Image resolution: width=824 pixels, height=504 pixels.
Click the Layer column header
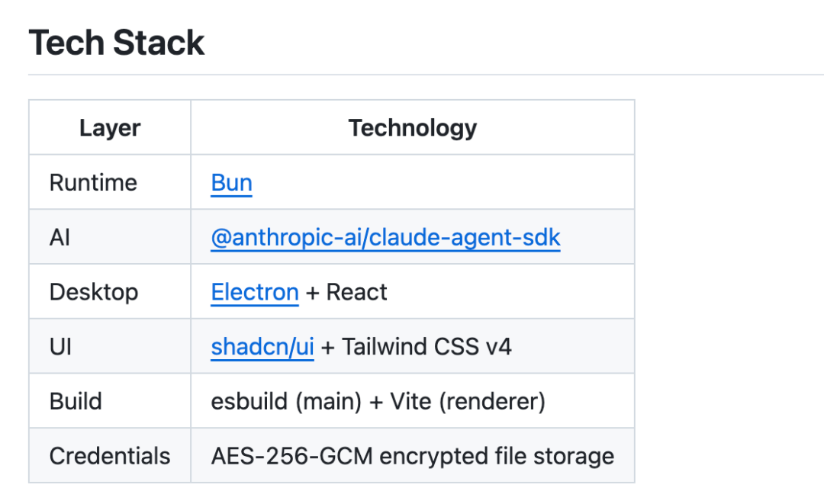(x=110, y=128)
